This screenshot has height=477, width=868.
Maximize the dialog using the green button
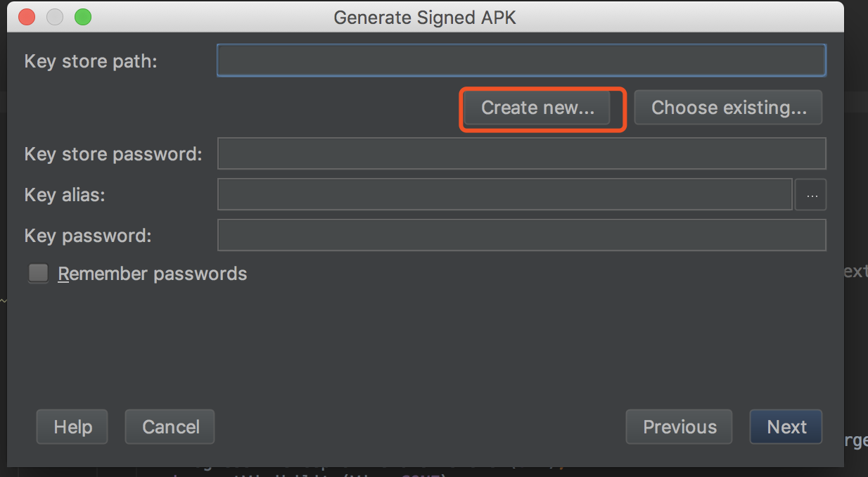[x=83, y=17]
